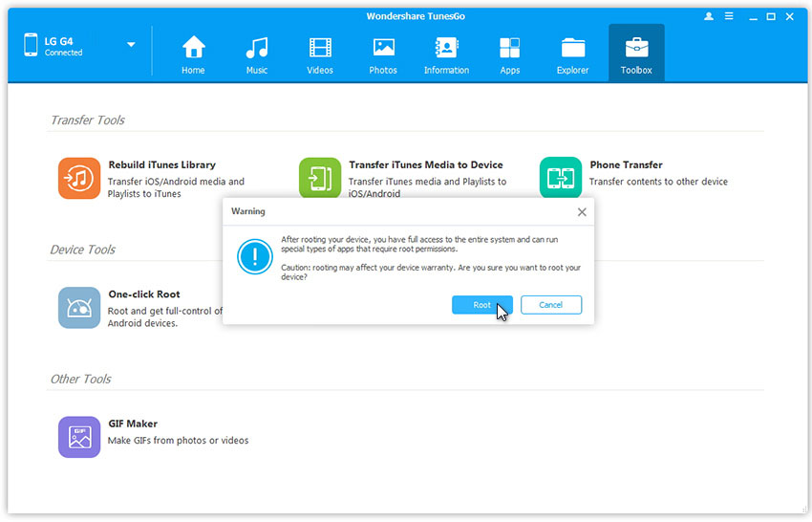812x522 pixels.
Task: Open the hamburger menu in title bar
Action: (x=728, y=16)
